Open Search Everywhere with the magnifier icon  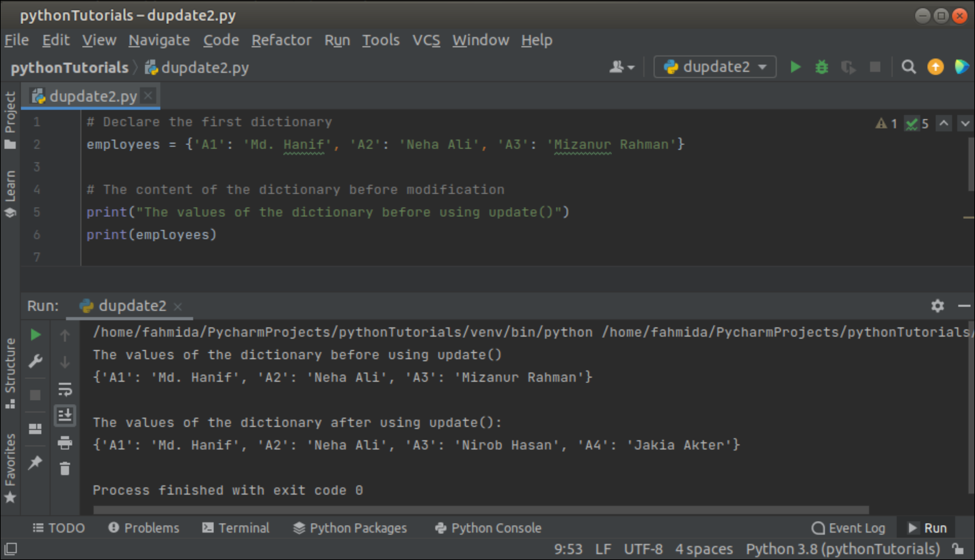click(907, 66)
